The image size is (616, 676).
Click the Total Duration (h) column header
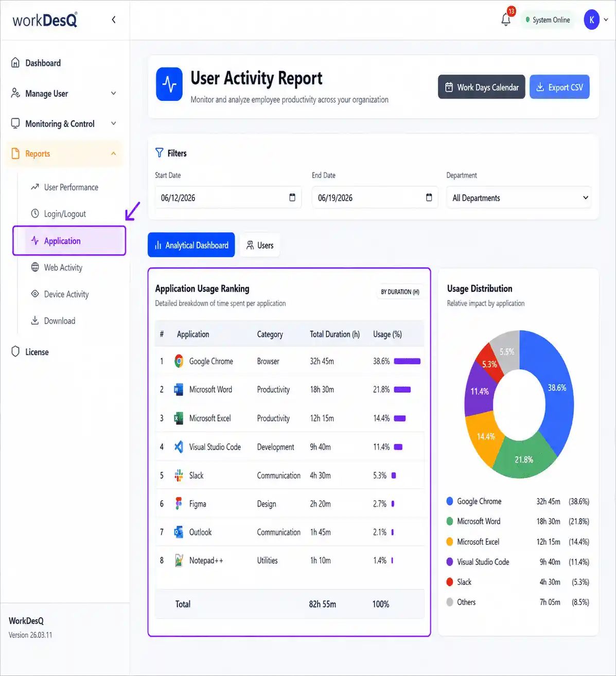[335, 334]
